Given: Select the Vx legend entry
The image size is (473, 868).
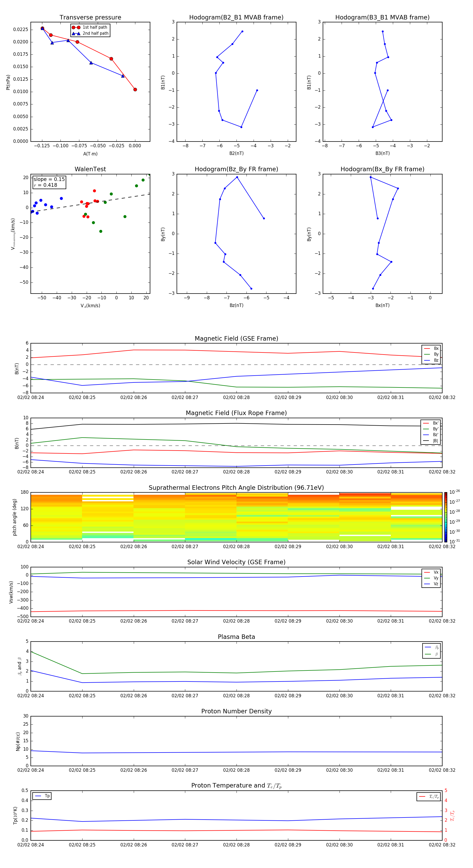Looking at the screenshot, I should [x=431, y=572].
